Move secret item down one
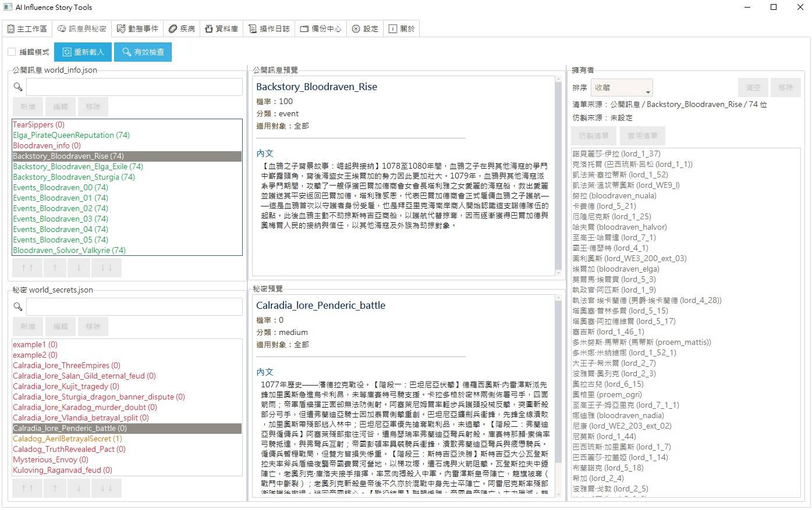The width and height of the screenshot is (812, 510). pos(79,488)
